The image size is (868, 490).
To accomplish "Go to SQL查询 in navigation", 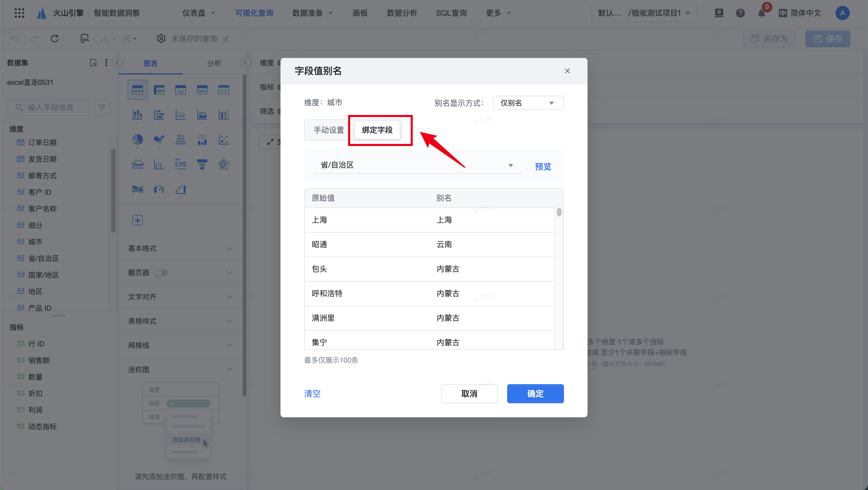I will pos(451,13).
